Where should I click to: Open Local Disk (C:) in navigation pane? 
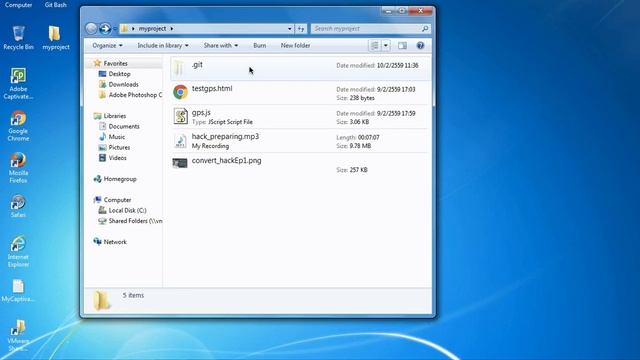[x=127, y=210]
